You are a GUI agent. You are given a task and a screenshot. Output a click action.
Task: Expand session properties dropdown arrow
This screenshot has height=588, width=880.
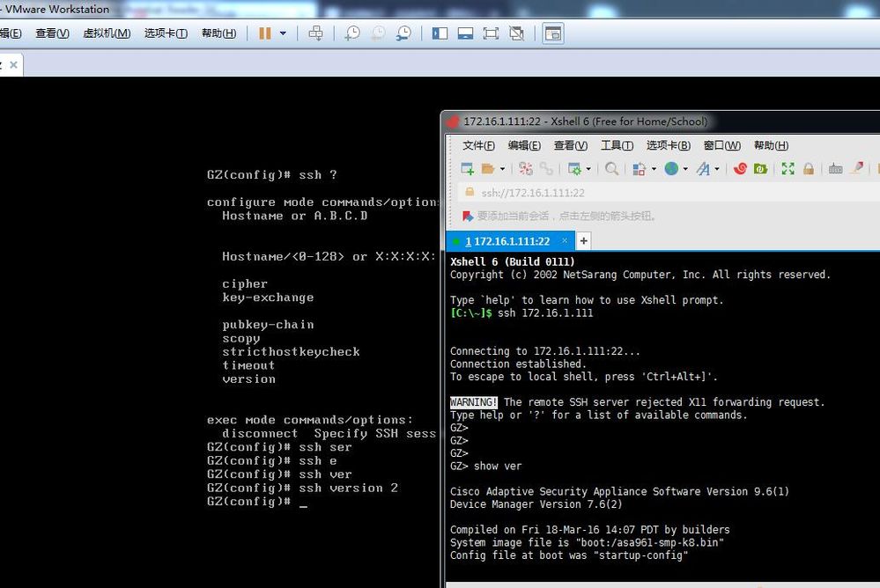[x=588, y=169]
